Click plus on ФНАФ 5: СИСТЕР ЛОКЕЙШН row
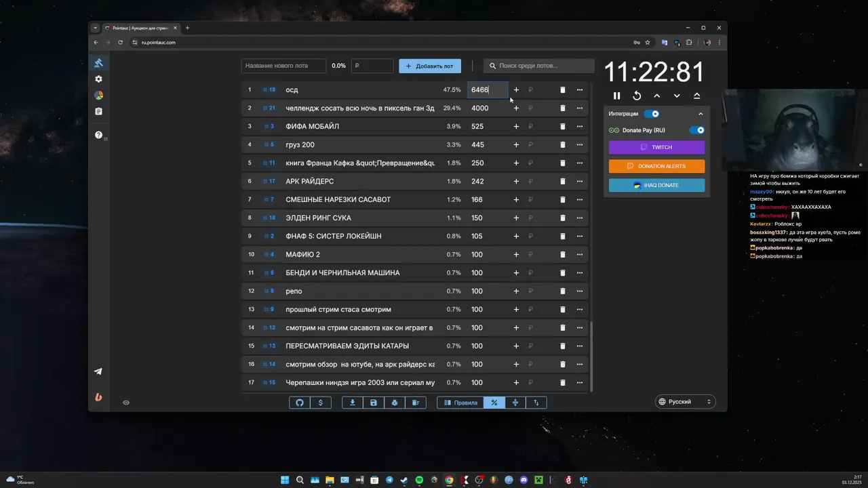Image resolution: width=868 pixels, height=488 pixels. click(516, 236)
